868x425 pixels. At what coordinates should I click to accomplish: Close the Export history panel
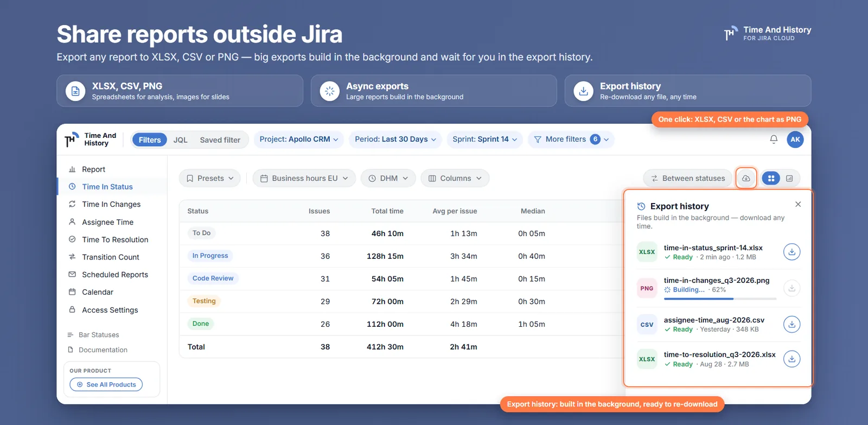pyautogui.click(x=798, y=204)
